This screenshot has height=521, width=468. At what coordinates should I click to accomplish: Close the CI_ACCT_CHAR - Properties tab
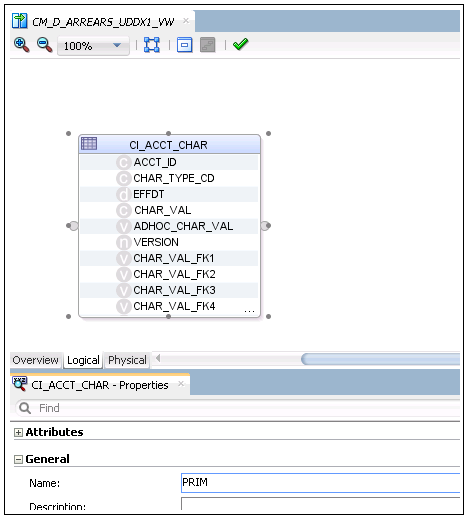pos(181,384)
